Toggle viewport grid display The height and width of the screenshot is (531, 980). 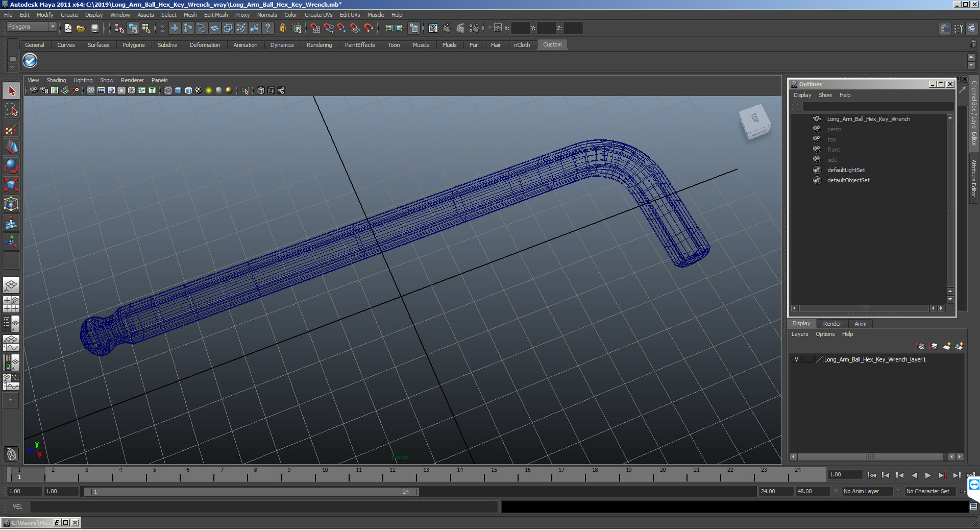[90, 90]
